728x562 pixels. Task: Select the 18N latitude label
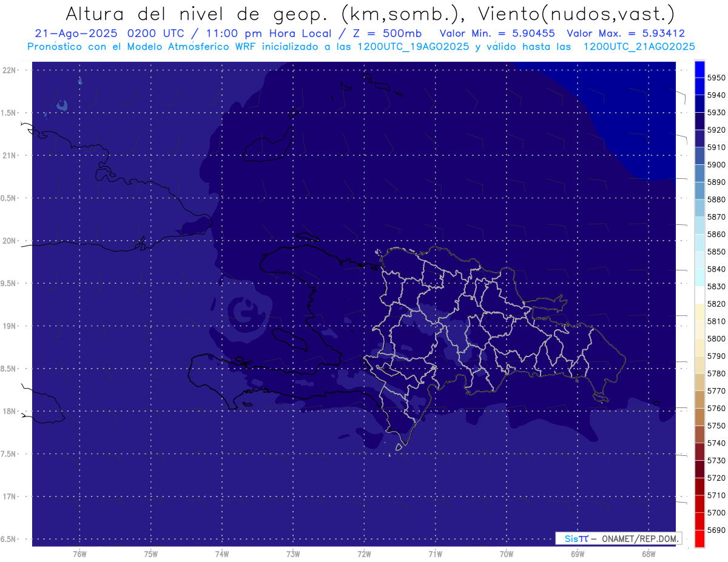click(x=9, y=412)
